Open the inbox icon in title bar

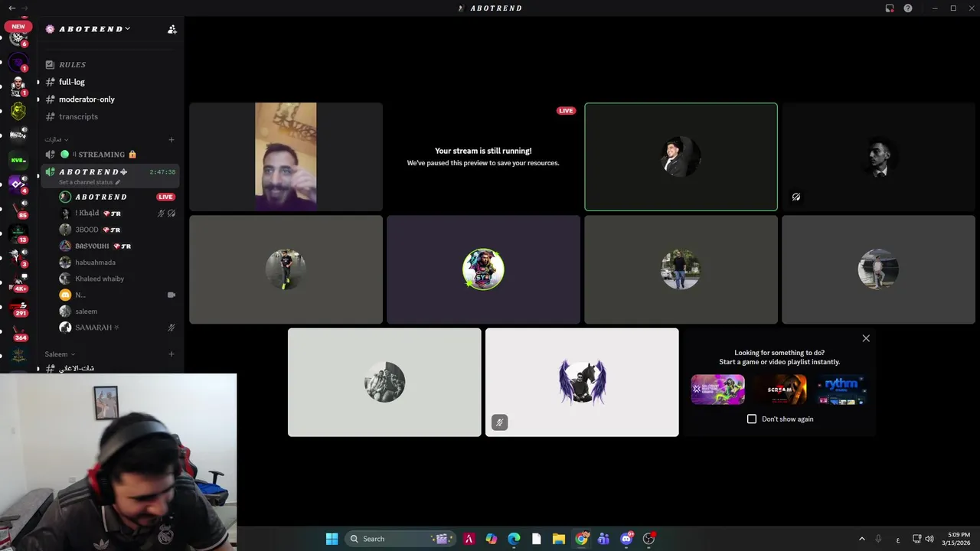coord(890,8)
